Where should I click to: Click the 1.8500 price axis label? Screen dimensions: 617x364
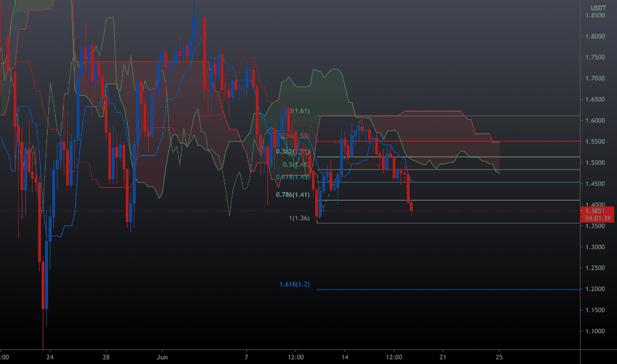tap(595, 15)
